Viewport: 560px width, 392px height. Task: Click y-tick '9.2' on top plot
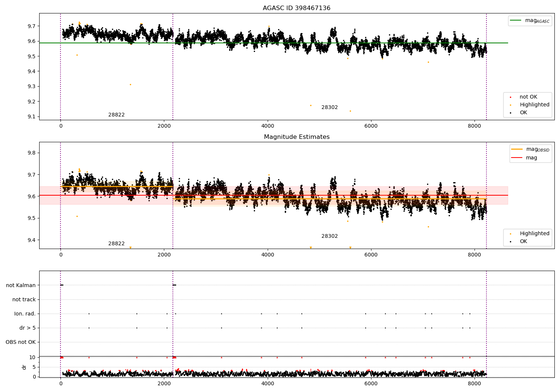(31, 102)
